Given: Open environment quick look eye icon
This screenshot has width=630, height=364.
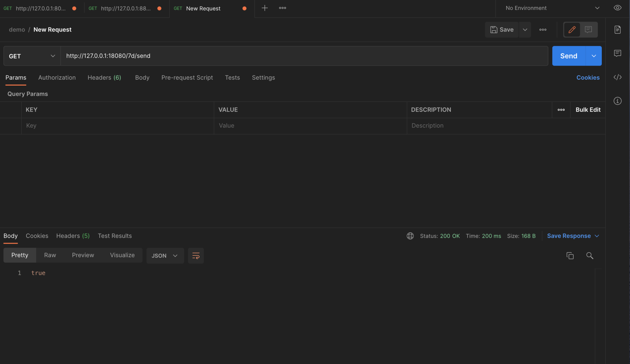Looking at the screenshot, I should (618, 8).
